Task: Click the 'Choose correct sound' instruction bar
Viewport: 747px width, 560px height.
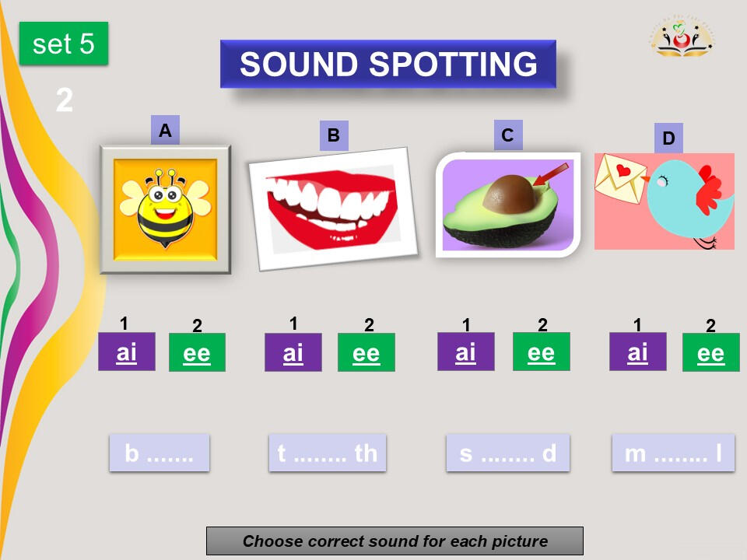Action: coord(395,541)
